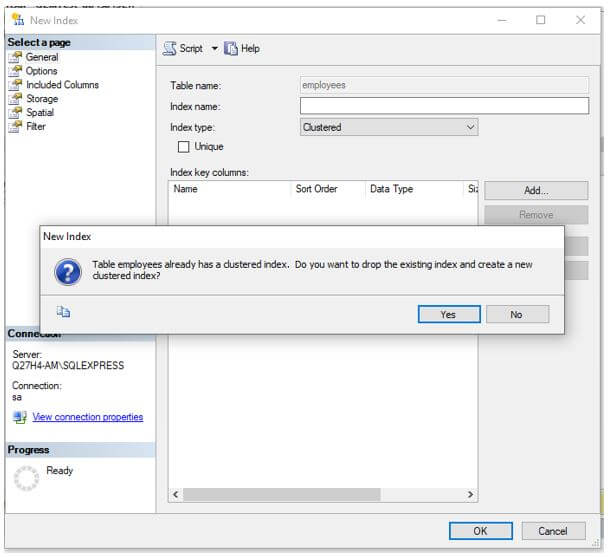Minimize the New Index window

click(502, 20)
